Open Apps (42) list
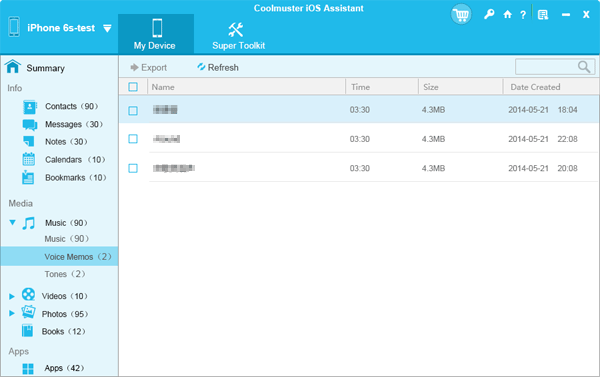The width and height of the screenshot is (600, 377). click(64, 368)
